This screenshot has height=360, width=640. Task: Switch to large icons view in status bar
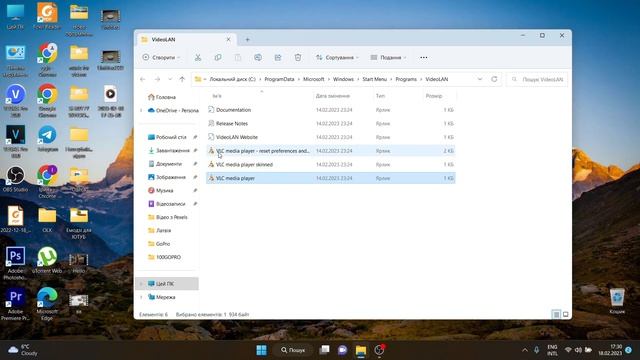(566, 314)
